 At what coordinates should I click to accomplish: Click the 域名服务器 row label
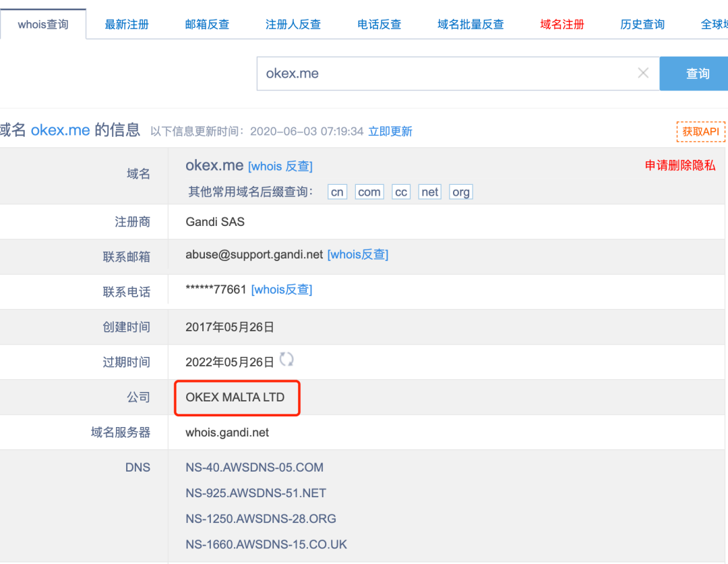click(x=121, y=432)
